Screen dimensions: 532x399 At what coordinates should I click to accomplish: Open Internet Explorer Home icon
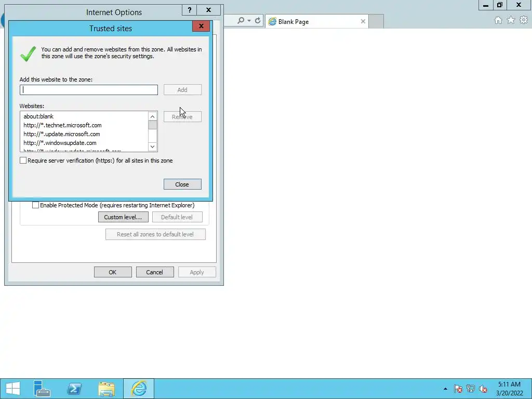point(498,20)
